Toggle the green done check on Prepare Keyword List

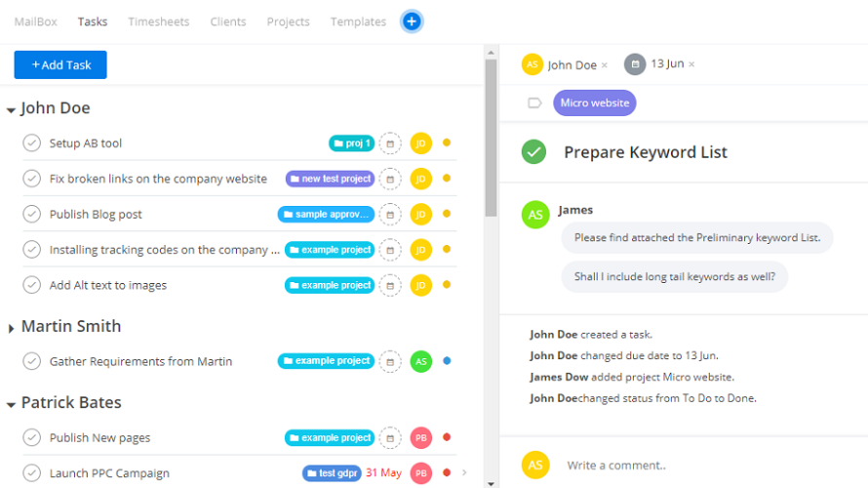(533, 152)
